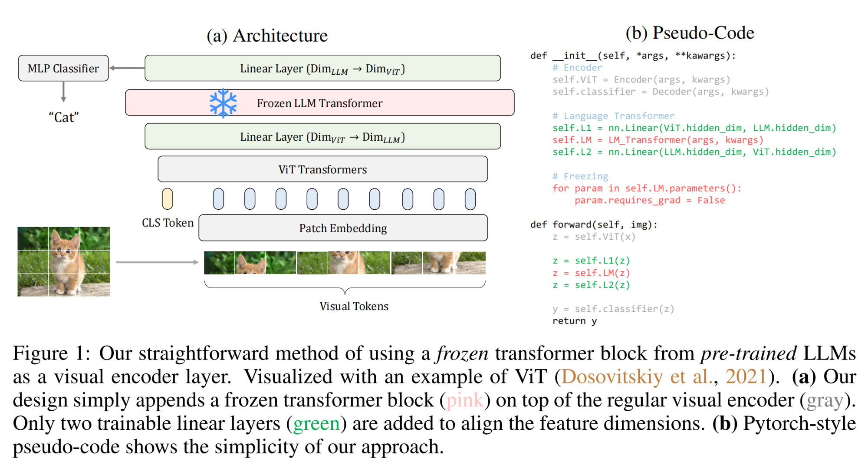Click the top Linear Layer DimLLM to DimViT box
This screenshot has width=868, height=475.
tap(322, 68)
